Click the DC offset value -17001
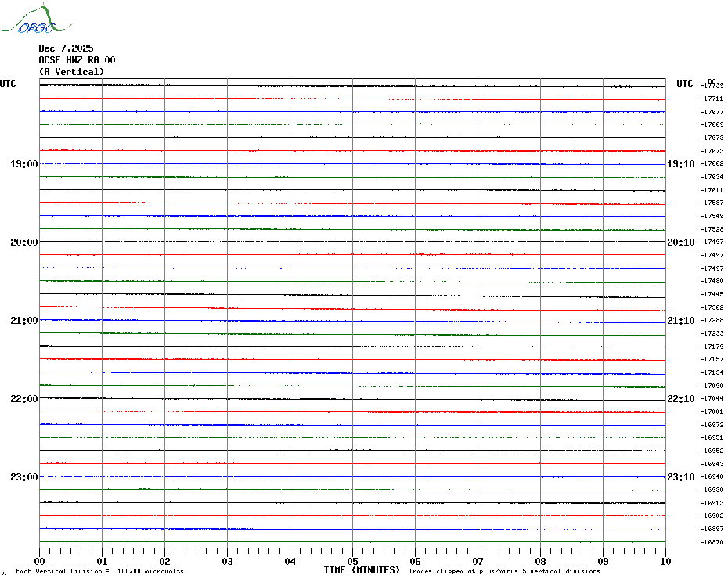 (712, 411)
